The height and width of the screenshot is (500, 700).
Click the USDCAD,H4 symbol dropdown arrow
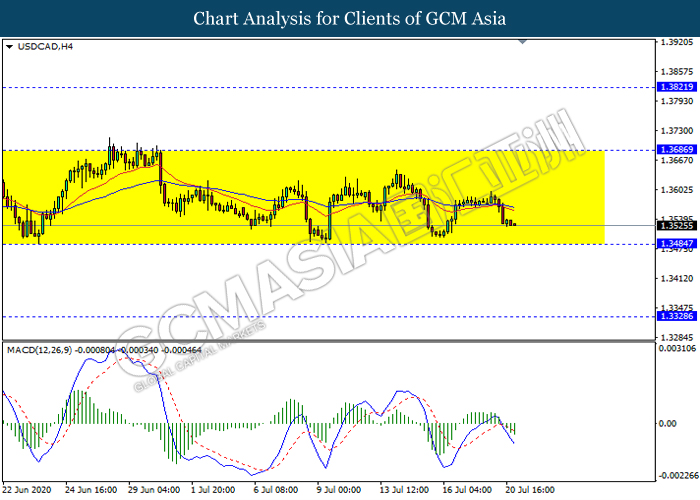pos(9,47)
